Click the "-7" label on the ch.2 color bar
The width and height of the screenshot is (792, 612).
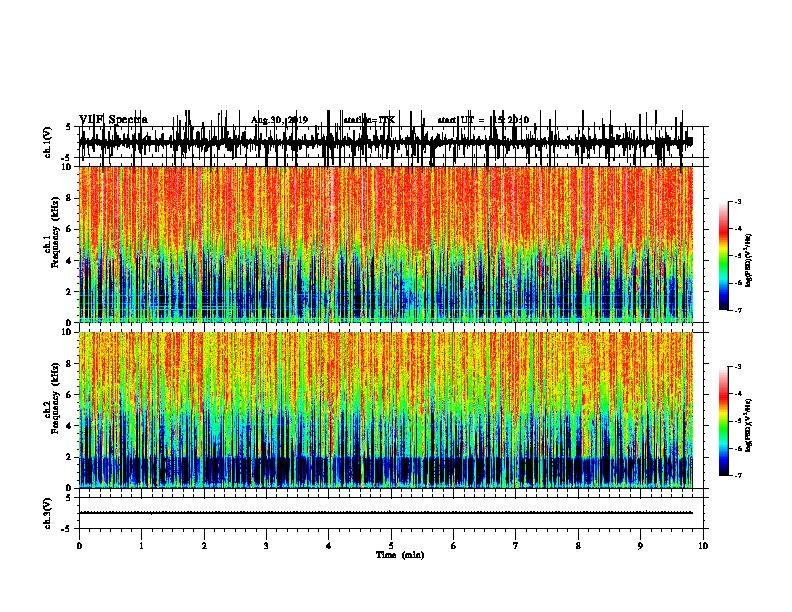[737, 475]
